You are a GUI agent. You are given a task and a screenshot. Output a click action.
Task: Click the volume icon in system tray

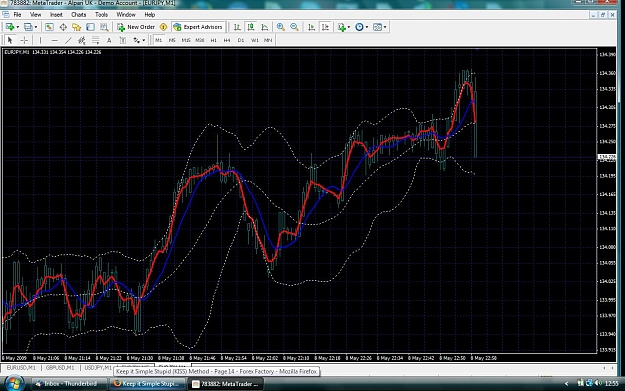598,383
